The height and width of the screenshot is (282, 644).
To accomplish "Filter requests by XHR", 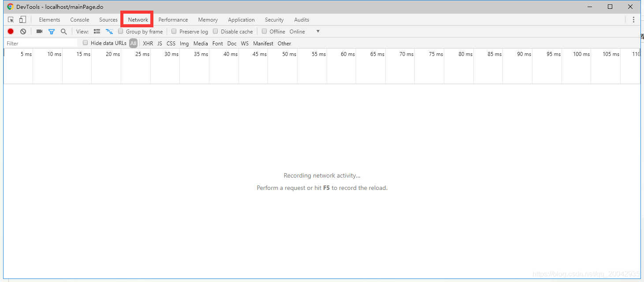I will coord(148,43).
